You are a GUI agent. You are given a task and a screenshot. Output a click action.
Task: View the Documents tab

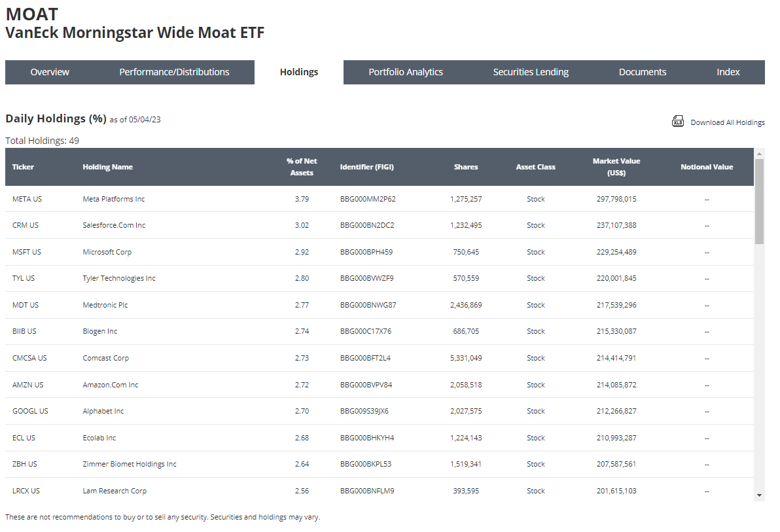point(643,72)
